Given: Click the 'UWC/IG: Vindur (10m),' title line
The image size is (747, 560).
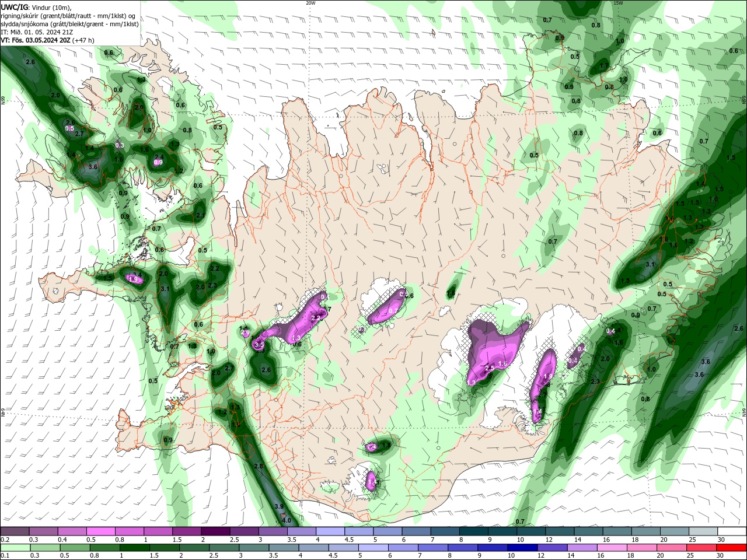Looking at the screenshot, I should tap(36, 7).
